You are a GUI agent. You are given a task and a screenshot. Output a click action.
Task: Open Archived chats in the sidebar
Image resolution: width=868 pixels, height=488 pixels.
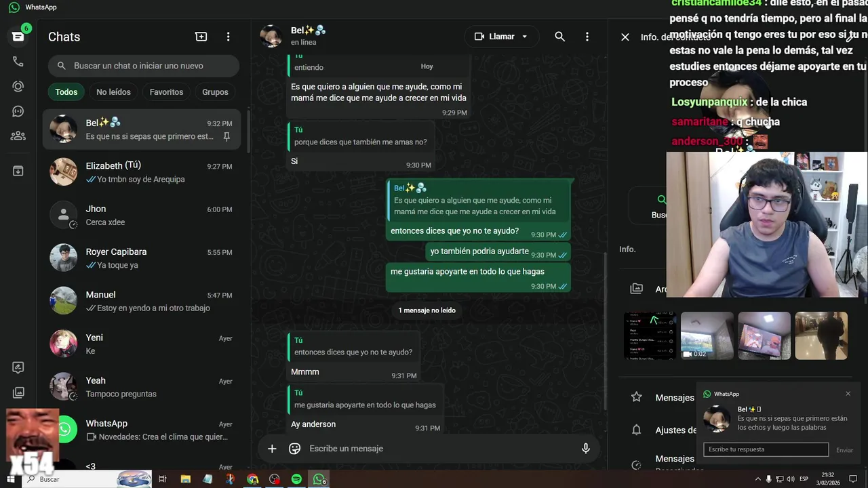click(x=18, y=171)
